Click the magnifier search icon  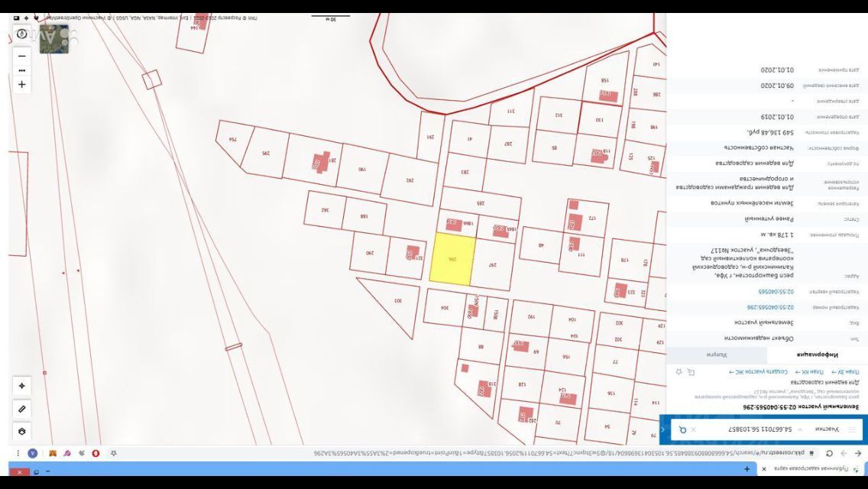682,429
